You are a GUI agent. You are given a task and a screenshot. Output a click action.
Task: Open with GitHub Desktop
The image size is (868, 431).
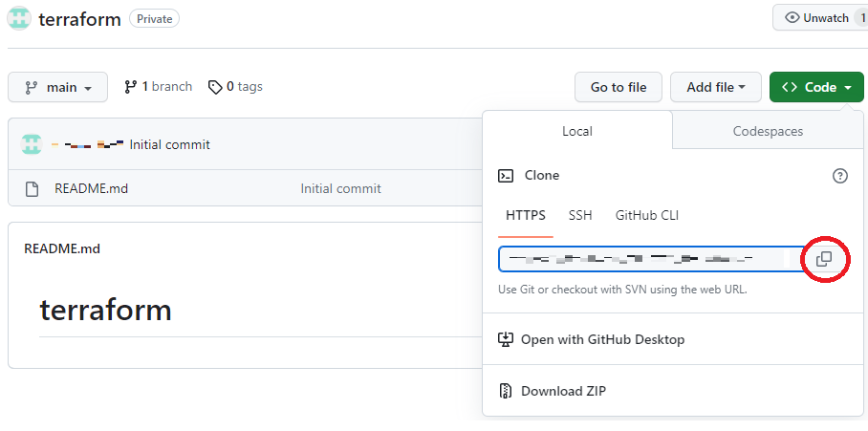591,339
